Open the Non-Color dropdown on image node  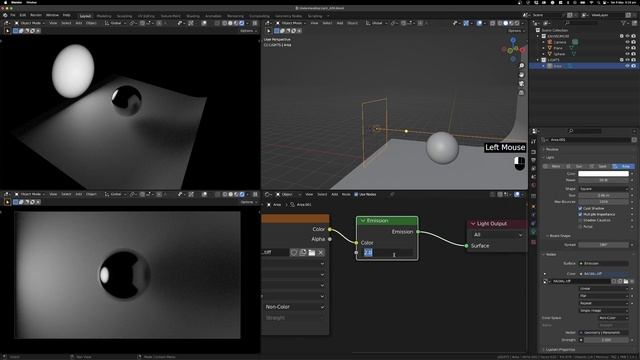(x=295, y=307)
